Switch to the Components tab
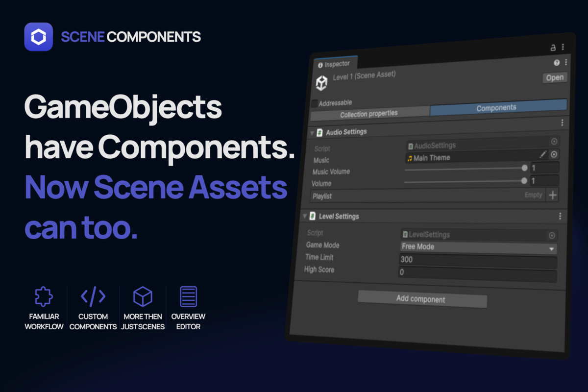588x392 pixels. [498, 107]
